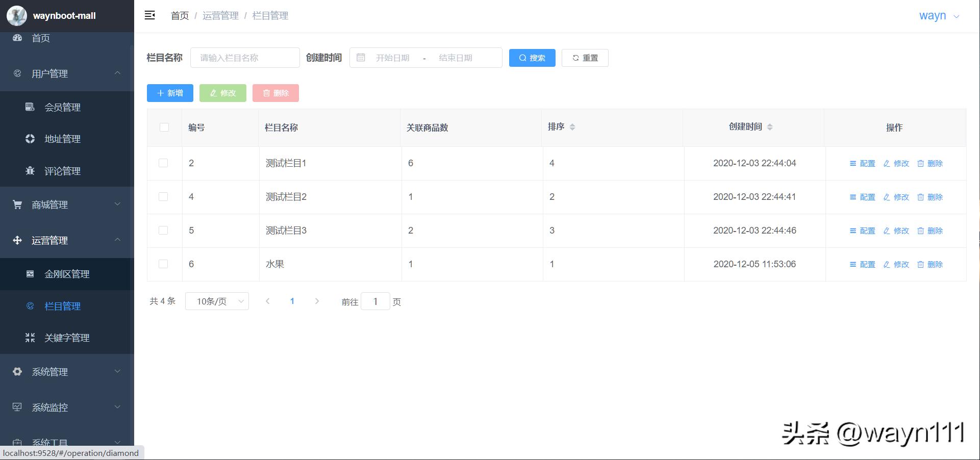
Task: Click 配置 icon for 测试栏目2 row
Action: pos(853,197)
